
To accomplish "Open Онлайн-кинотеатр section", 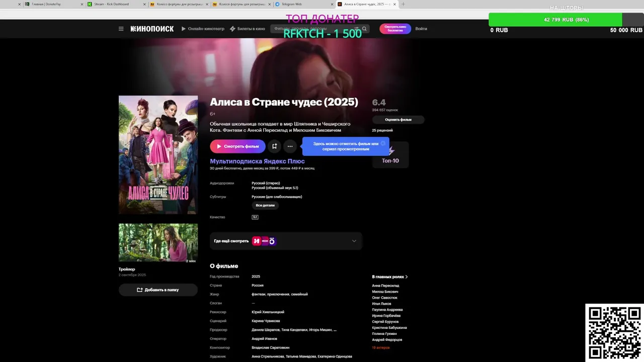I will [x=203, y=29].
